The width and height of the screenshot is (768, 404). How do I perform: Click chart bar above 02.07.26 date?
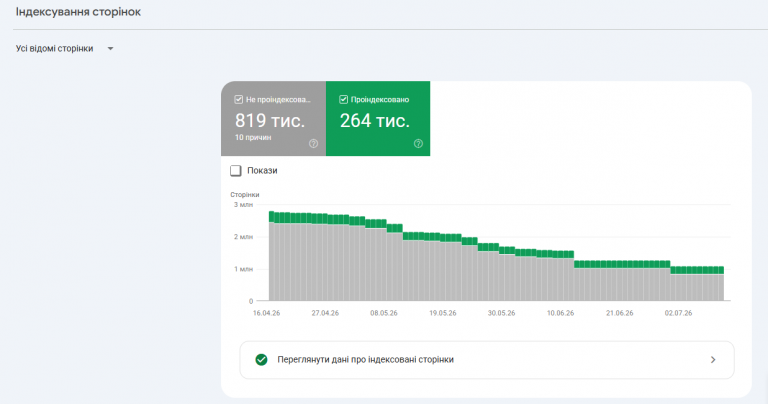point(678,284)
